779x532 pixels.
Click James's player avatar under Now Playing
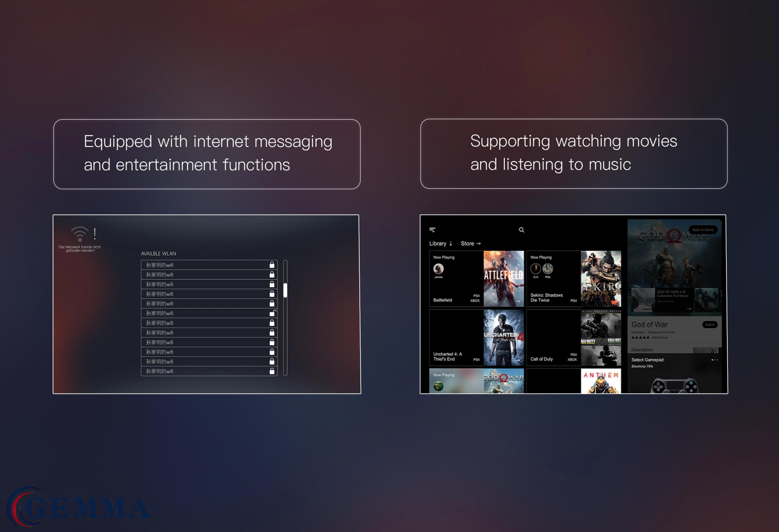coord(438,269)
